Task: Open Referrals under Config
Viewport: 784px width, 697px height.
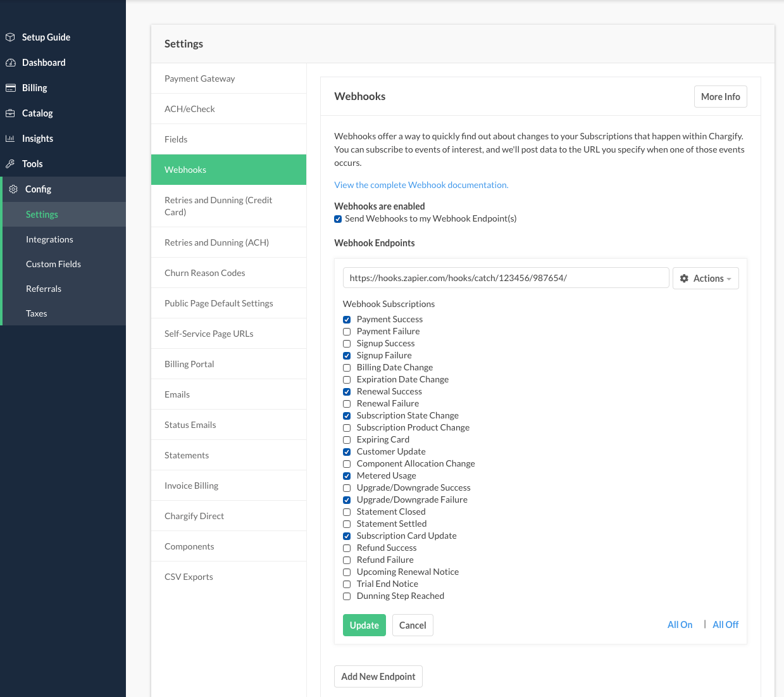Action: point(44,289)
